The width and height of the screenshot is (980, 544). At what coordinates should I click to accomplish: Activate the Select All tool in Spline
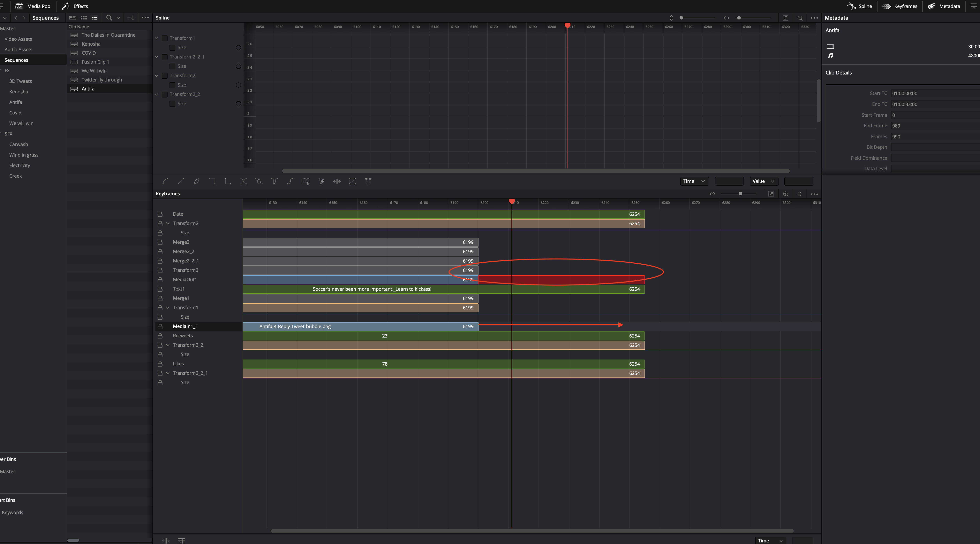coord(306,181)
